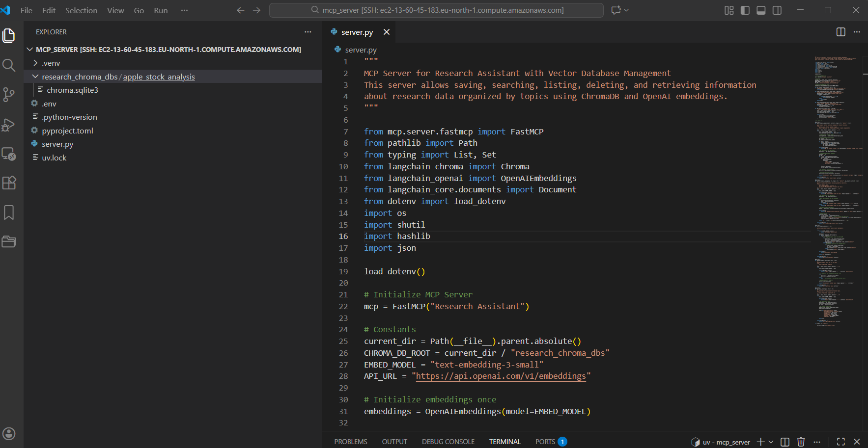
Task: Switch to the TERMINAL tab
Action: 504,442
